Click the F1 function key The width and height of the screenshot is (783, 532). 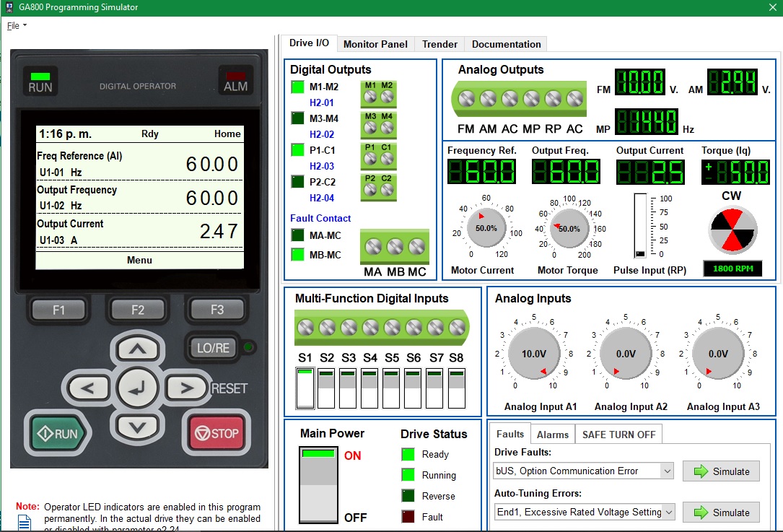tap(59, 310)
